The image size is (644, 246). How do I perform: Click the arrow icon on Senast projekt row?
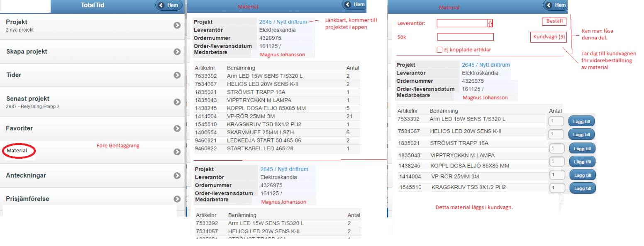(177, 102)
